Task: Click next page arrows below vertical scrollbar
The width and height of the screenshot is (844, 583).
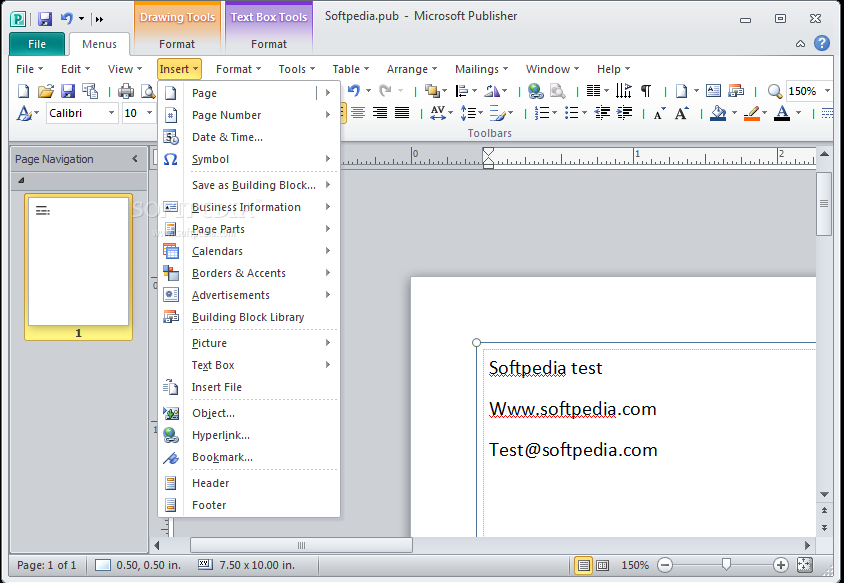Action: pyautogui.click(x=824, y=528)
